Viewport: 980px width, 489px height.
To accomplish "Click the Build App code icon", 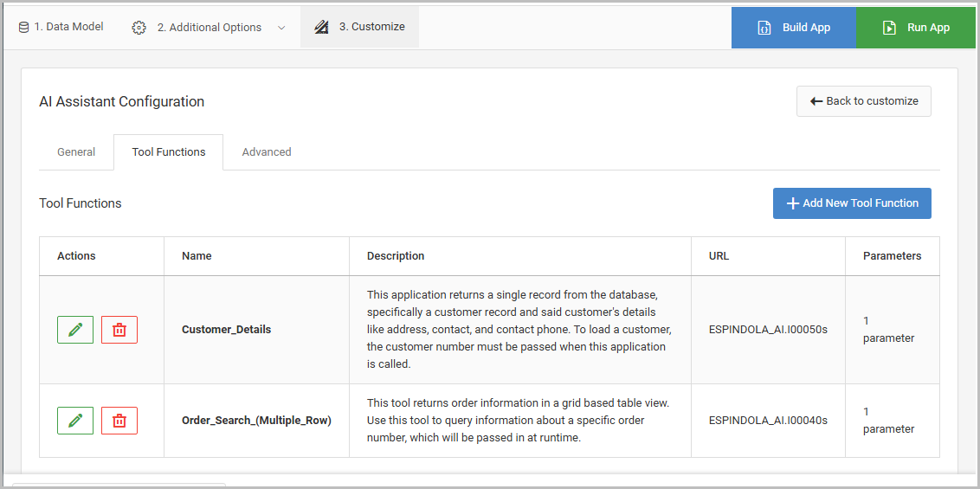I will pos(764,28).
